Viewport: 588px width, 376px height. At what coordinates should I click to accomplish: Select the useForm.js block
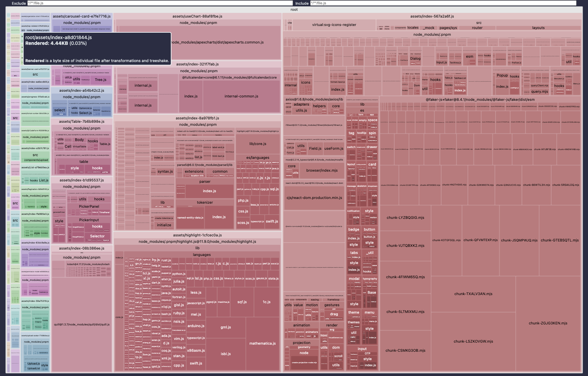coord(334,148)
